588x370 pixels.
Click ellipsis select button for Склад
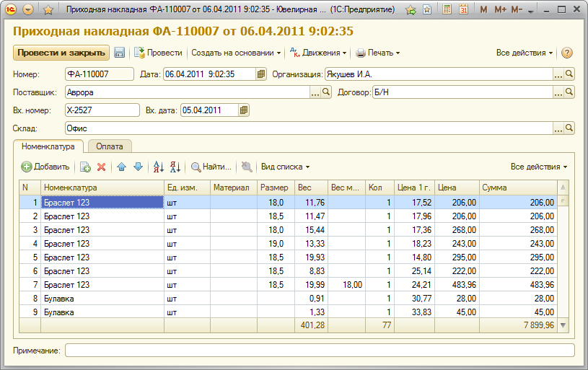pos(558,128)
